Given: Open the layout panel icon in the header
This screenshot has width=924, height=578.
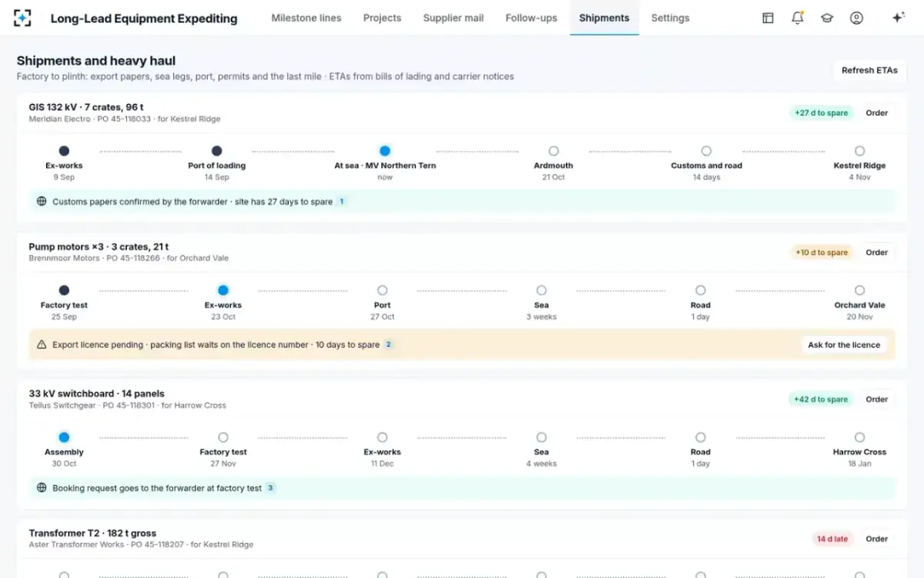Looking at the screenshot, I should click(768, 18).
